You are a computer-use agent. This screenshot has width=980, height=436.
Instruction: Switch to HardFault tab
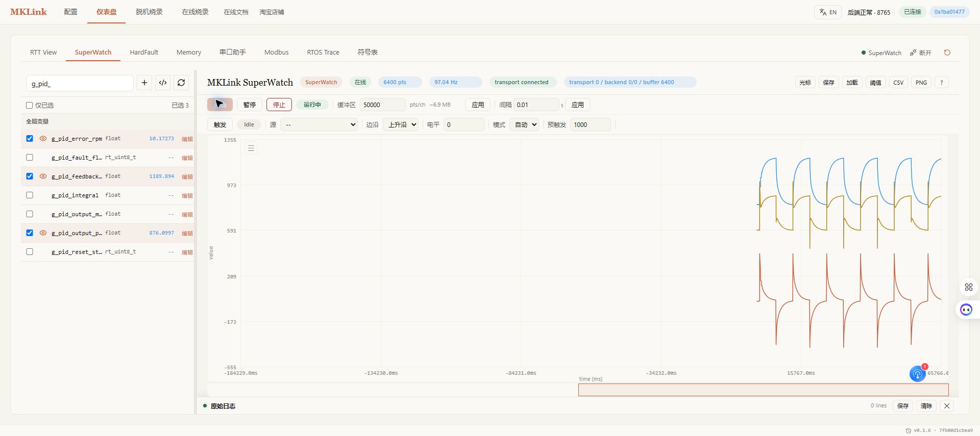click(144, 53)
